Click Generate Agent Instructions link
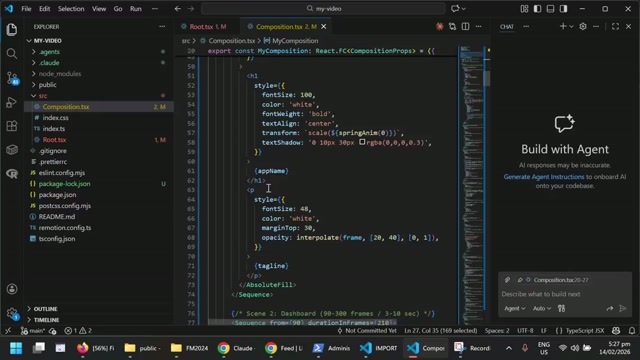Screen dimensions: 640x360 pyautogui.click(x=544, y=177)
